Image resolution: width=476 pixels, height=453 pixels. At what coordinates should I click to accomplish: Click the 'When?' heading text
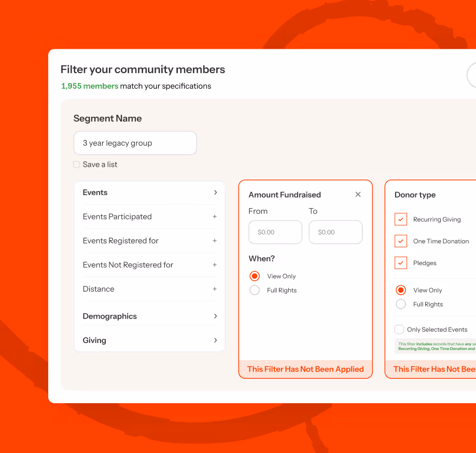[x=261, y=258]
